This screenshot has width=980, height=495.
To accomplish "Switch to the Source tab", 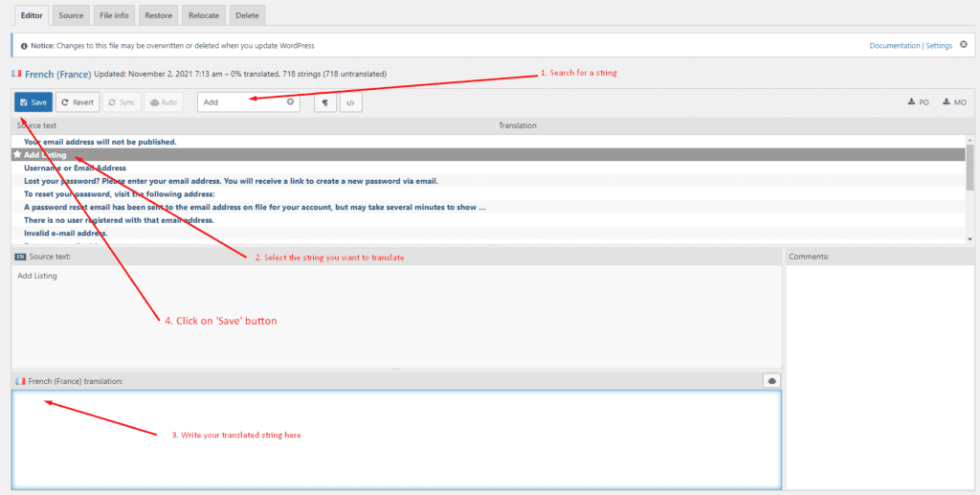I will coord(70,15).
